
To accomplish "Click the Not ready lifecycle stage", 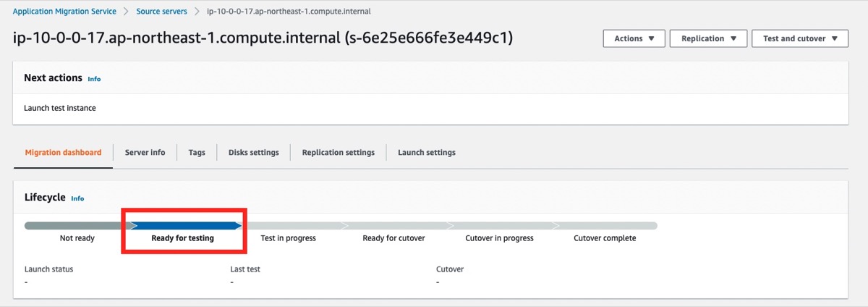I will (x=77, y=238).
